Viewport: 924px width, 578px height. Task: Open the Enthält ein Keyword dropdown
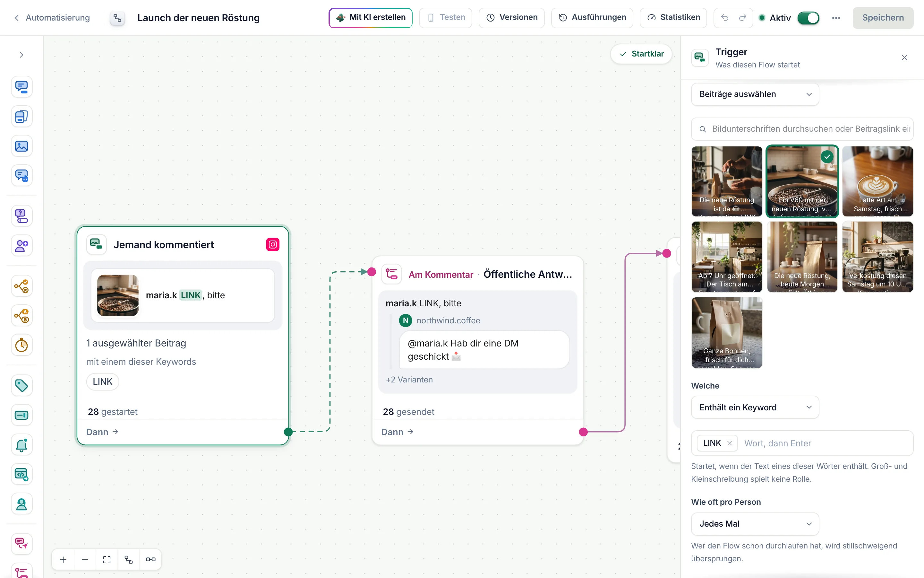tap(755, 407)
